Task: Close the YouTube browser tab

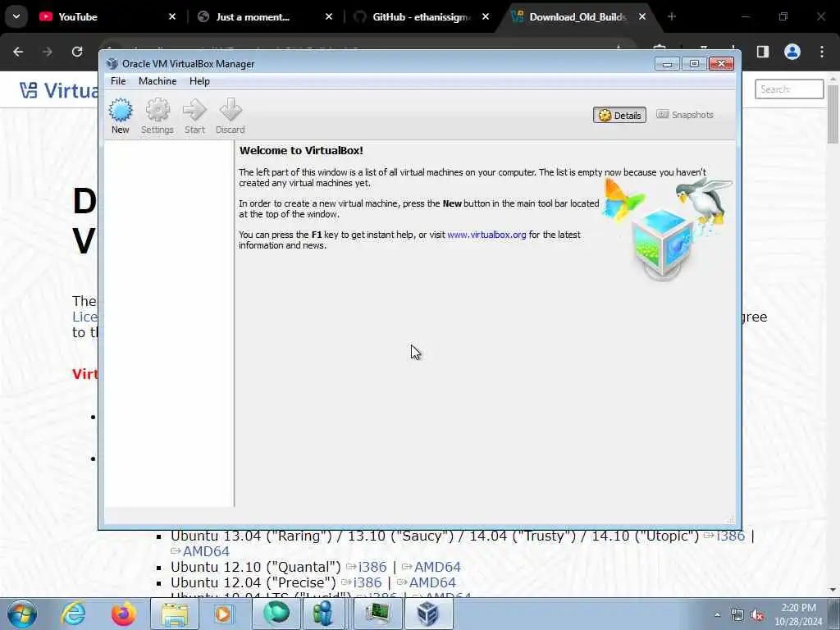Action: click(172, 16)
